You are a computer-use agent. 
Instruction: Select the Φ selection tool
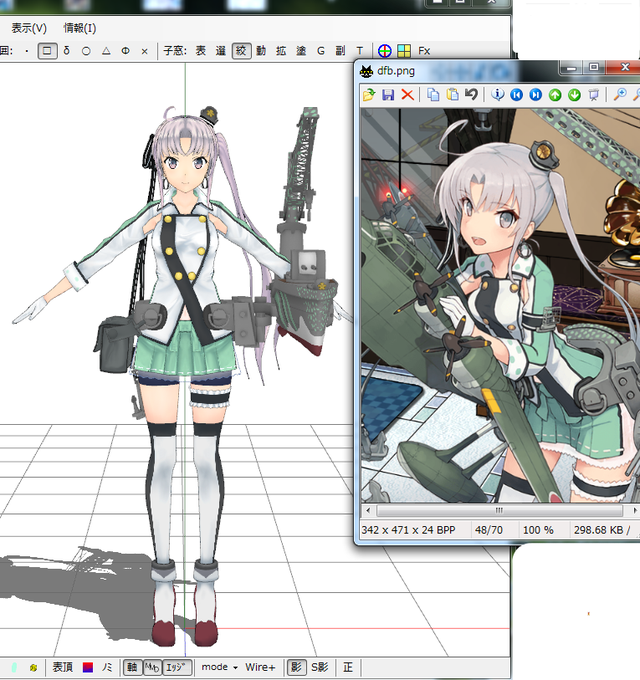[125, 51]
